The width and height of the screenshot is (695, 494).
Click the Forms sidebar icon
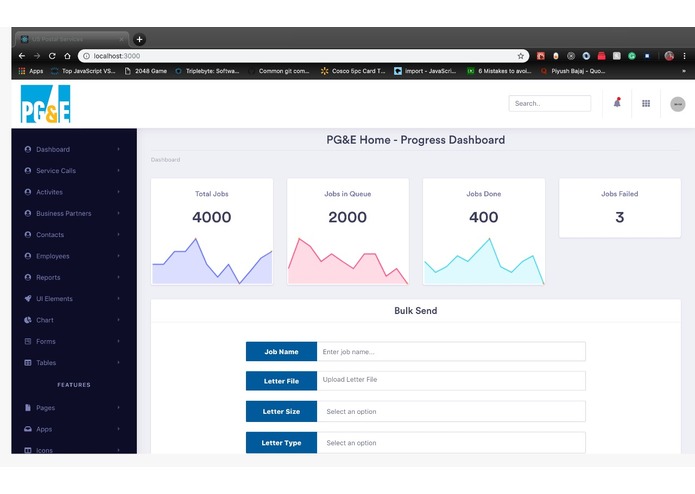[x=28, y=341]
